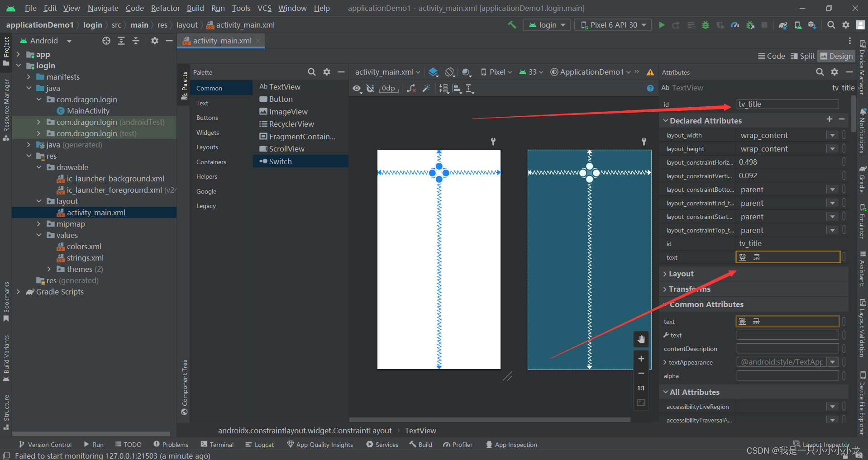This screenshot has width=868, height=460.
Task: Click the Zoom Out minus button on design surface
Action: (x=641, y=373)
